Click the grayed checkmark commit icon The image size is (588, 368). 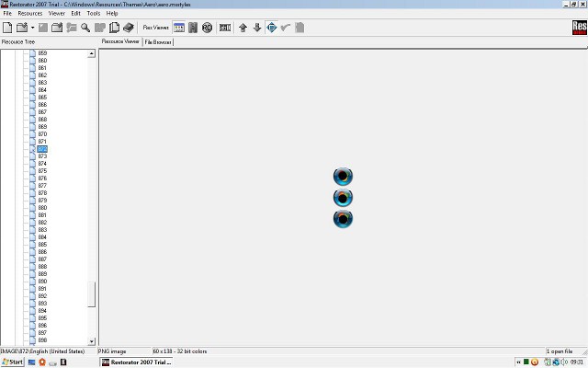tap(286, 28)
